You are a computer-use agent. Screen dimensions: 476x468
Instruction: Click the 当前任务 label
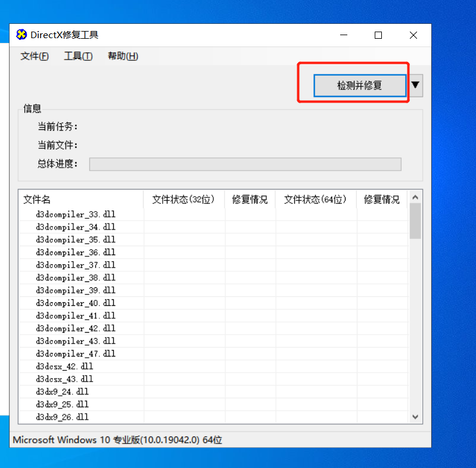tap(57, 126)
